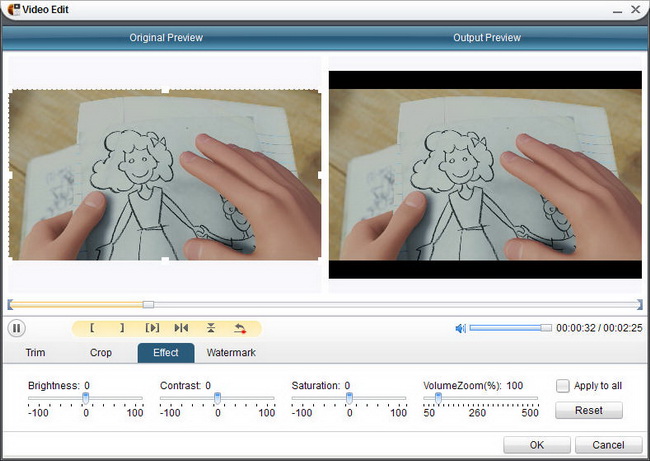Set trim end point bracket icon
The height and width of the screenshot is (461, 650).
click(x=122, y=328)
